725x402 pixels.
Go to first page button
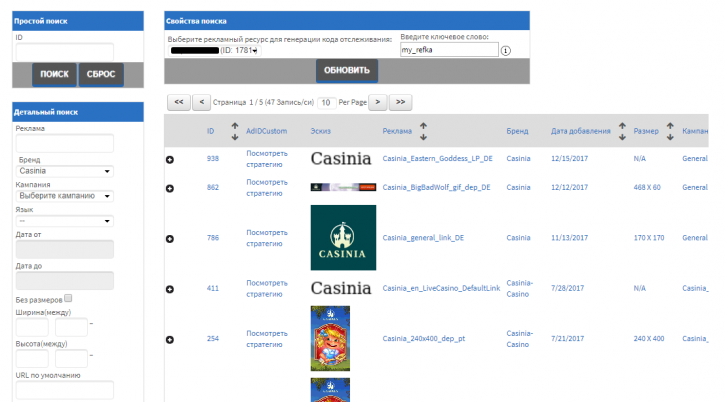178,102
